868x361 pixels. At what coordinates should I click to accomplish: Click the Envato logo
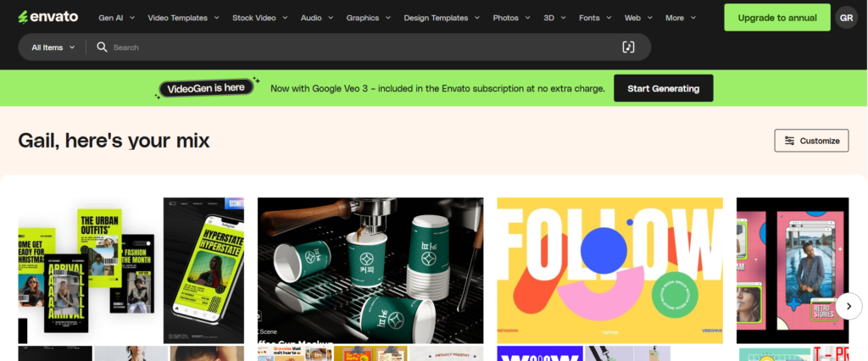tap(47, 17)
